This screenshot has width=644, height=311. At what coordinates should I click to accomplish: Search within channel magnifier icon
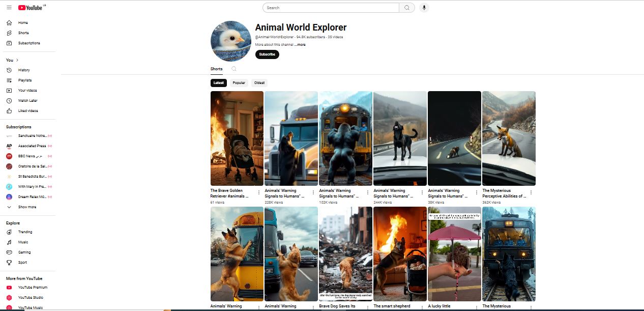point(234,69)
